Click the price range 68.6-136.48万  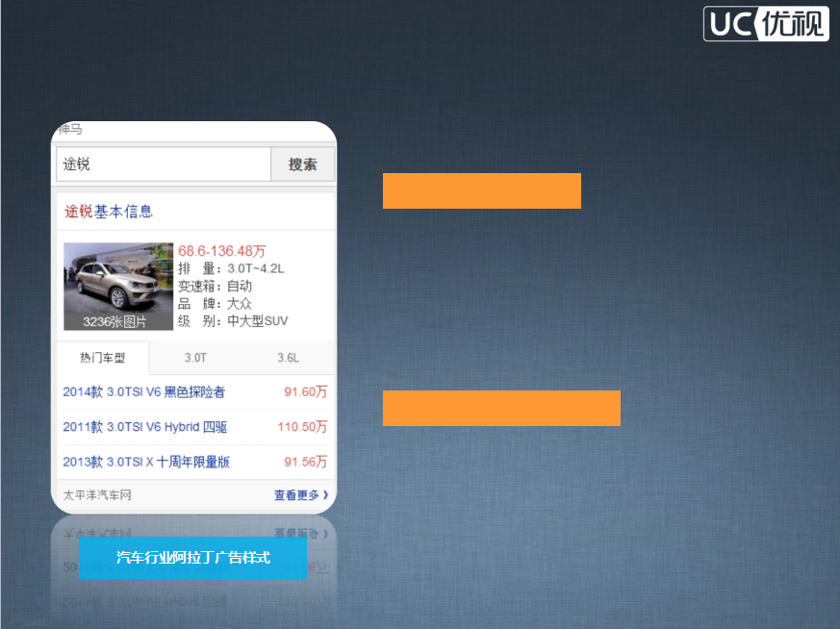221,250
